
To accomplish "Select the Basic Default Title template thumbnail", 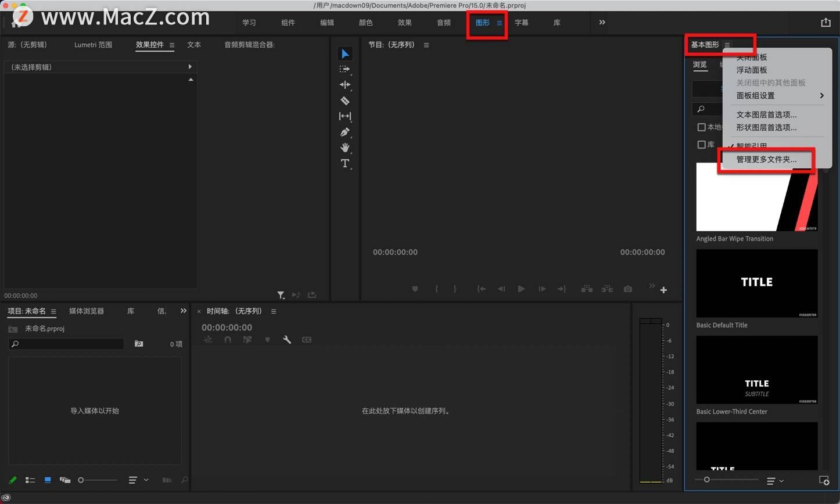I will (x=757, y=283).
